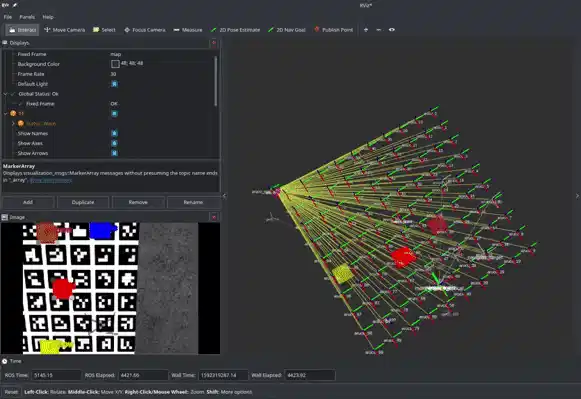This screenshot has width=581, height=399.
Task: Click the Background Color swatch
Action: pos(115,64)
